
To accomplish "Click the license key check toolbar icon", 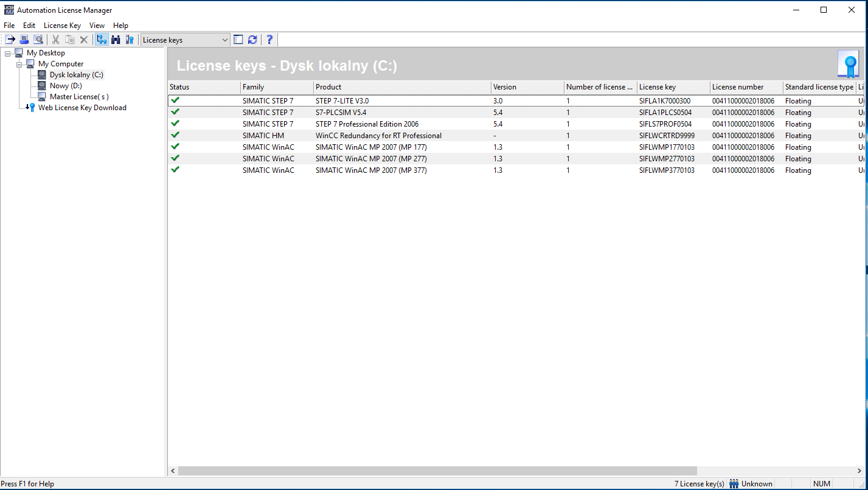I will coord(130,40).
